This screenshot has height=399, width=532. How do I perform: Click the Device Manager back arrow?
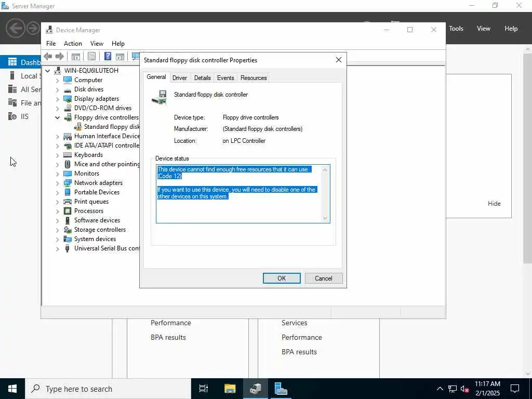point(48,56)
